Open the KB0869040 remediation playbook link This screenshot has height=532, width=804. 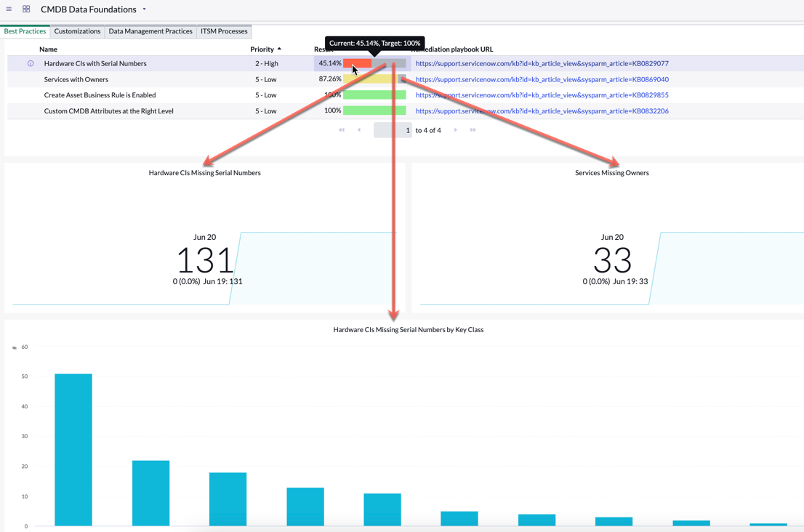pyautogui.click(x=542, y=79)
